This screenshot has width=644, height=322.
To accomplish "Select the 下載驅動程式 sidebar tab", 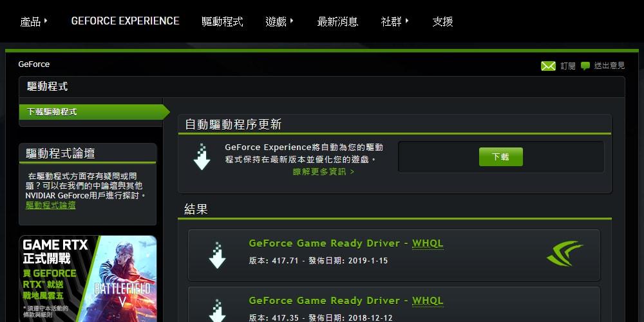I will pos(94,111).
